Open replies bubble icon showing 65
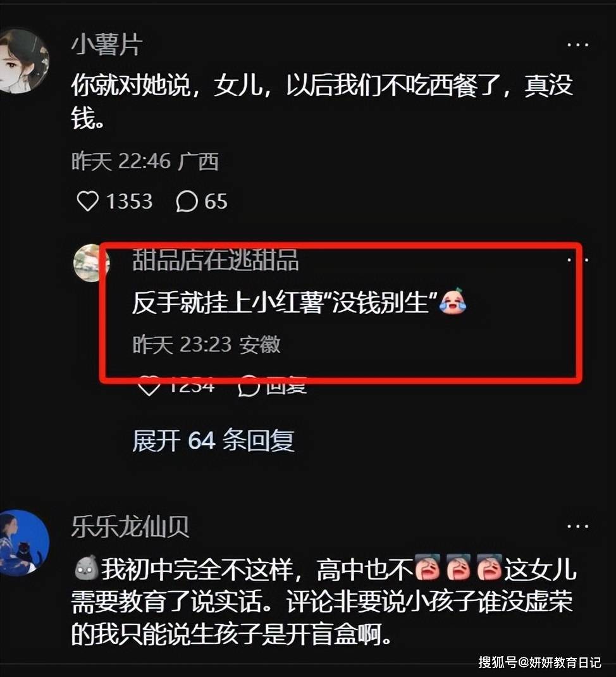Viewport: 616px width, 677px height. point(187,202)
